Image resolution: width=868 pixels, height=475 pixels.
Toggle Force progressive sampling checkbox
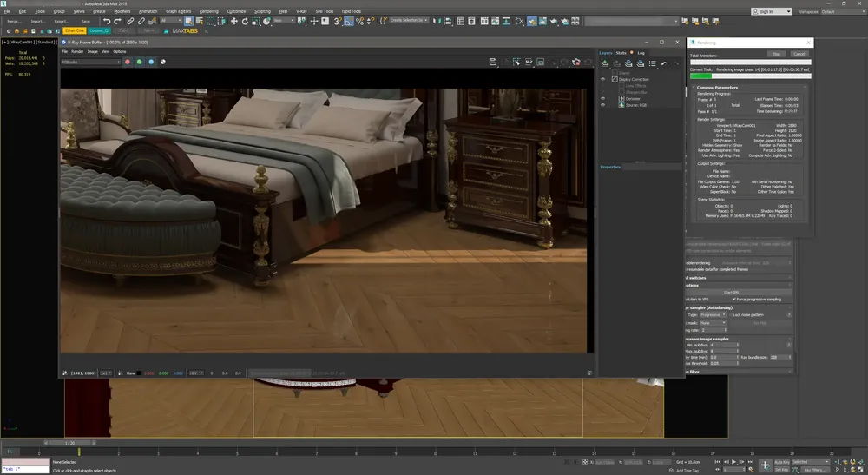(x=734, y=299)
